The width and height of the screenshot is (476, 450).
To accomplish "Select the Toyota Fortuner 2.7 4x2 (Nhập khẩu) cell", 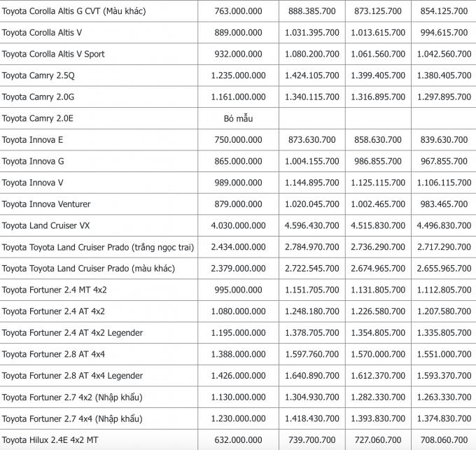I will tap(72, 397).
